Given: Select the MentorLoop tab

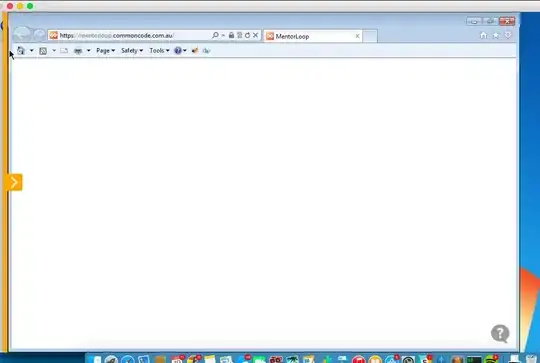Looking at the screenshot, I should click(x=313, y=36).
